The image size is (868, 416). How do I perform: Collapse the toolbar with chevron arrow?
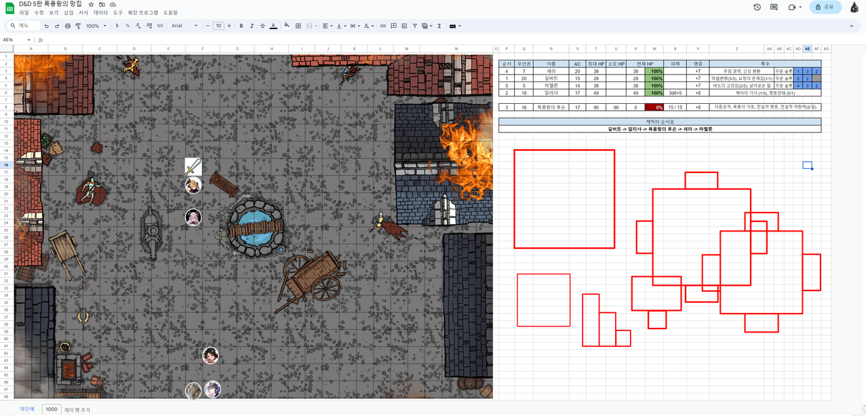click(x=852, y=26)
